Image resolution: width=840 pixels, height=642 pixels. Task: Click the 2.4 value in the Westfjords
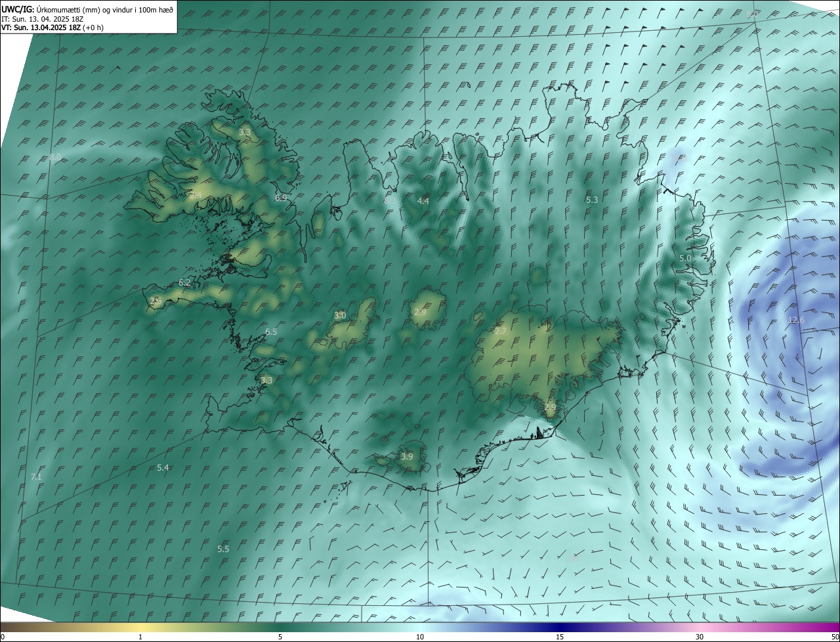(x=196, y=196)
